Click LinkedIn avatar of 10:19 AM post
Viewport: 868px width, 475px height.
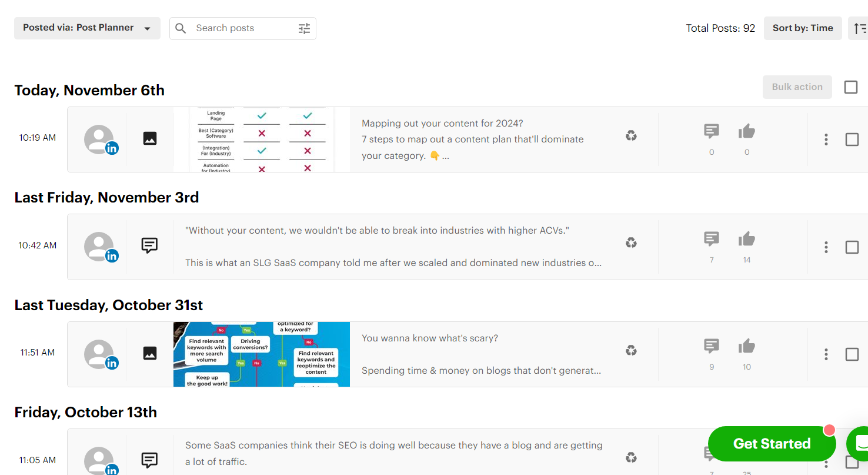(101, 139)
